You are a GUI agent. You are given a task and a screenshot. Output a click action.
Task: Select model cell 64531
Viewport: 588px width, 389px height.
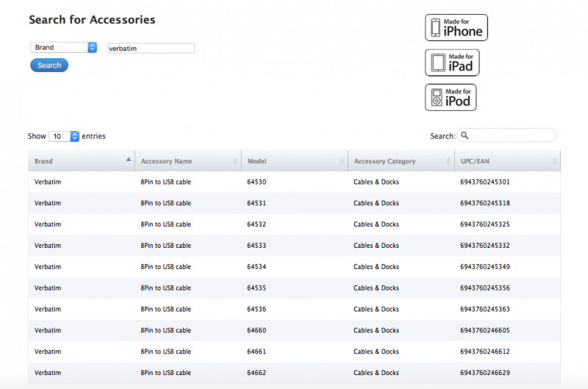coord(257,203)
